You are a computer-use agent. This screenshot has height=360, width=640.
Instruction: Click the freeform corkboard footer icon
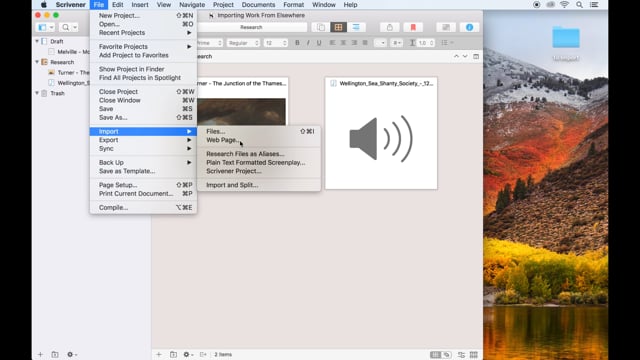[x=447, y=354]
